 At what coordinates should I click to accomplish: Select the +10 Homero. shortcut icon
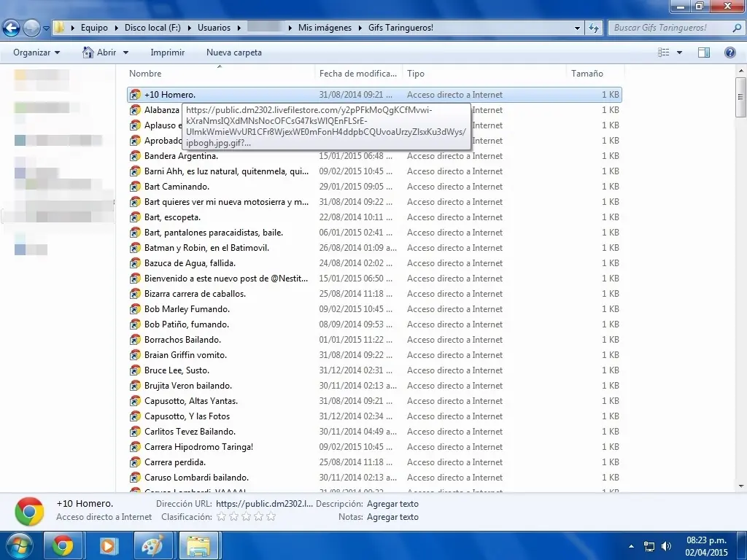[x=135, y=95]
